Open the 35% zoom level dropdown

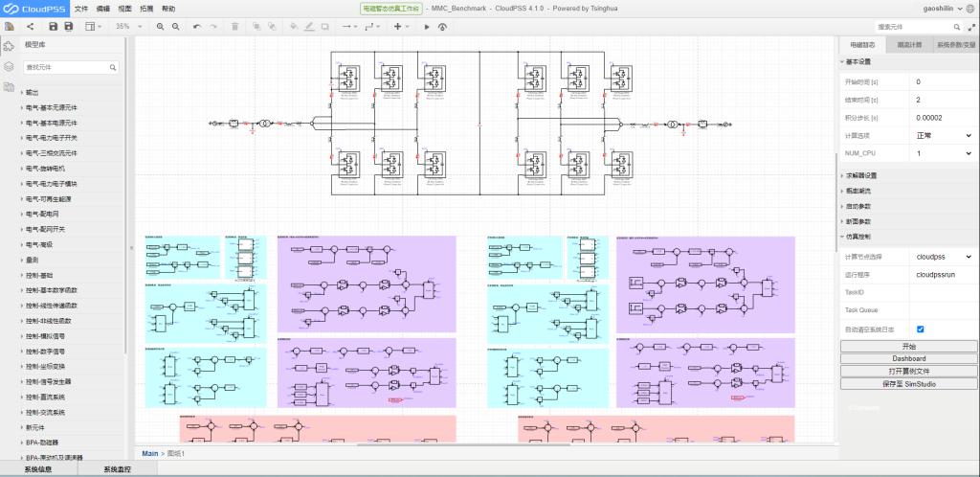tap(127, 27)
